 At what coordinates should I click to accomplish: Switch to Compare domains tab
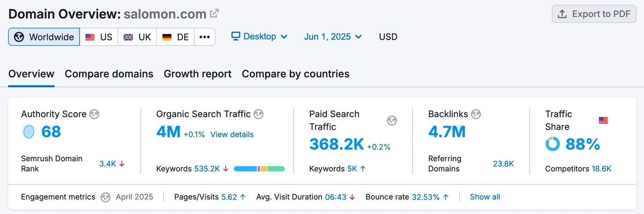109,74
